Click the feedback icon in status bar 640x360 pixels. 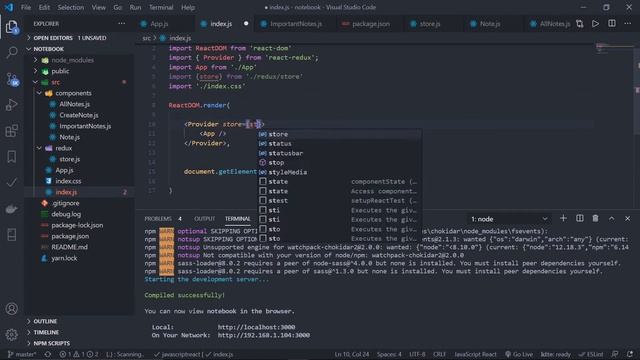coord(615,354)
